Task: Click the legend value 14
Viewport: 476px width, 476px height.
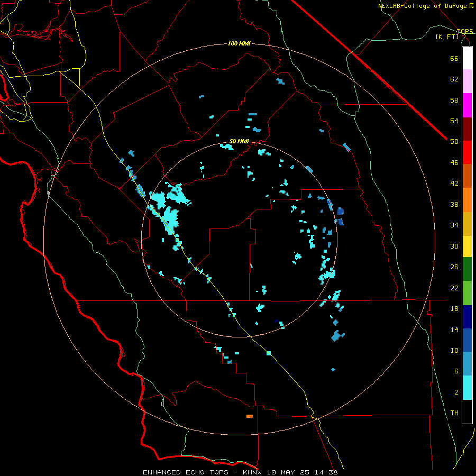Action: 454,329
